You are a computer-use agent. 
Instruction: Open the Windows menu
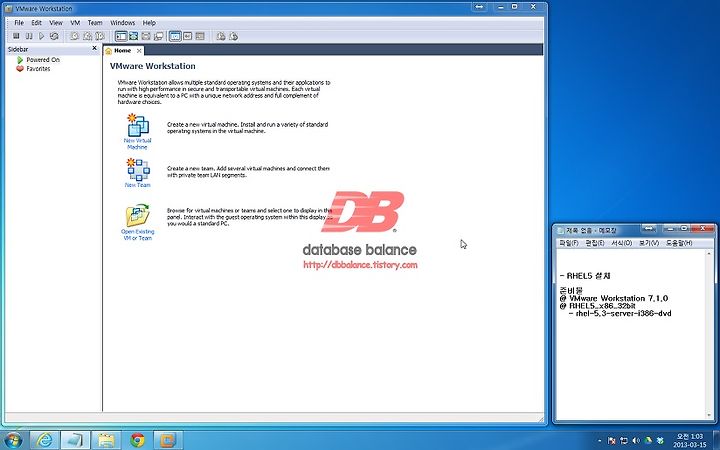coord(123,22)
